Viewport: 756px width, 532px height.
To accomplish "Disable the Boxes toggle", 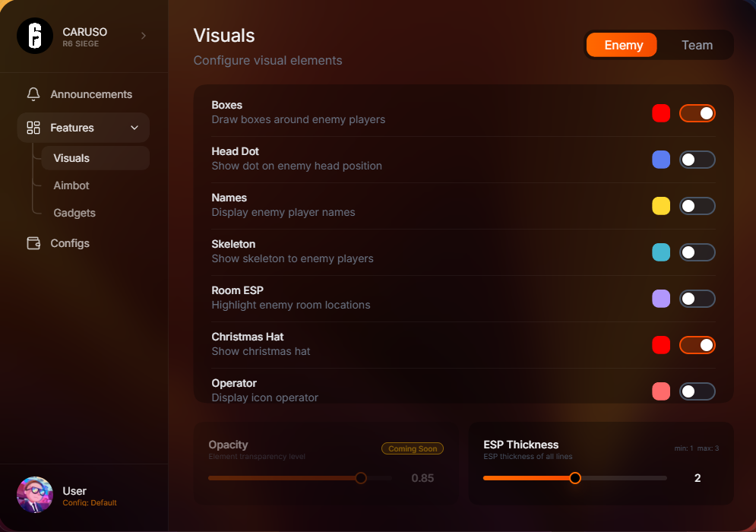I will click(x=697, y=113).
